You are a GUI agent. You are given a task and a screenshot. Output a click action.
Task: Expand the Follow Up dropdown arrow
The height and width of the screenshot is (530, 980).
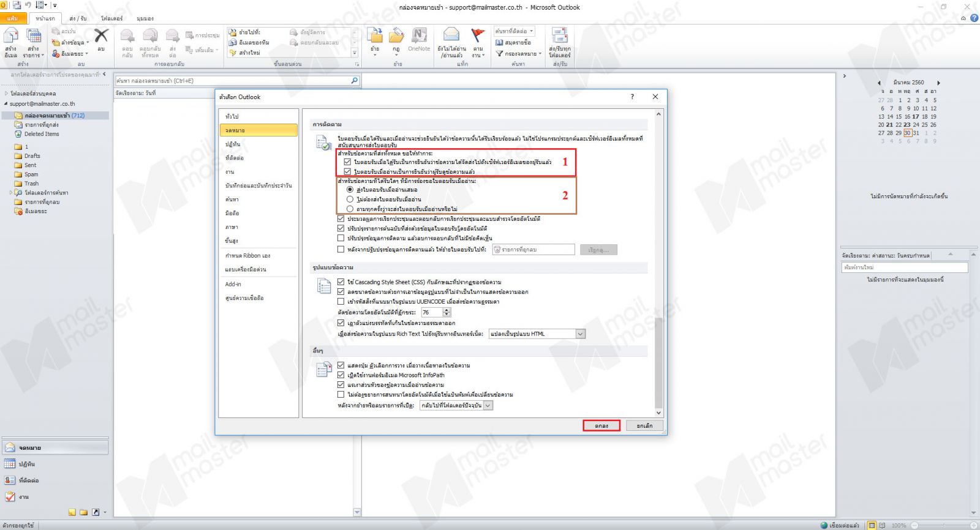point(483,56)
